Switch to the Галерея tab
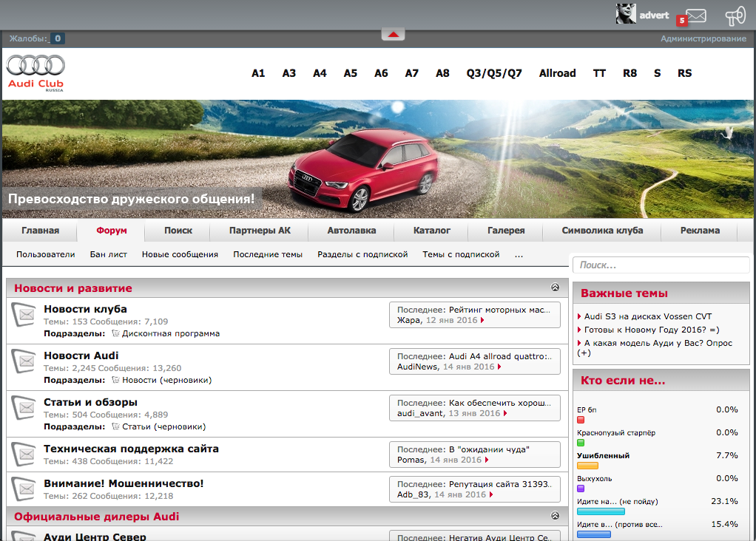Screen dimensions: 756x541 click(x=506, y=231)
